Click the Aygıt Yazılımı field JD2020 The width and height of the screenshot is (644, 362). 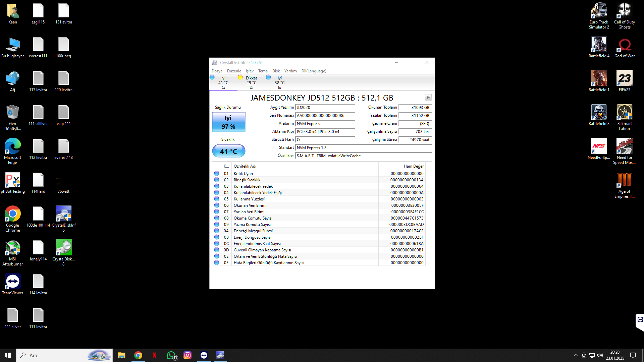tap(325, 108)
